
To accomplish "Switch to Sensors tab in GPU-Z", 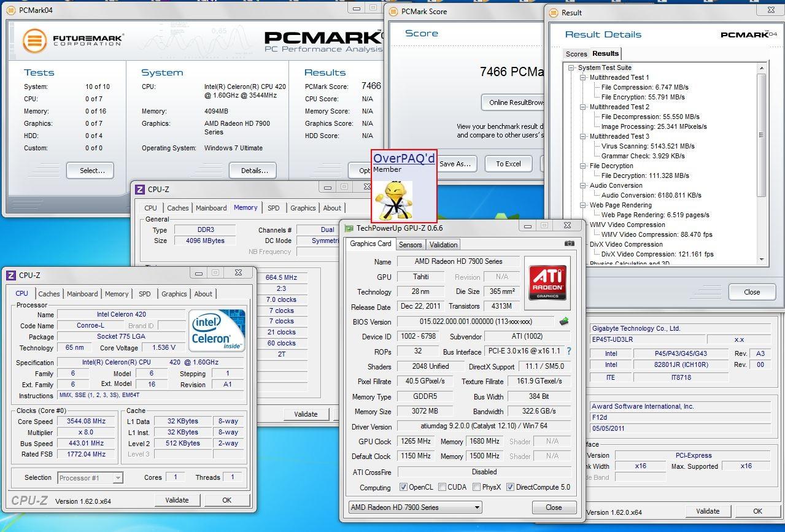I will [410, 244].
